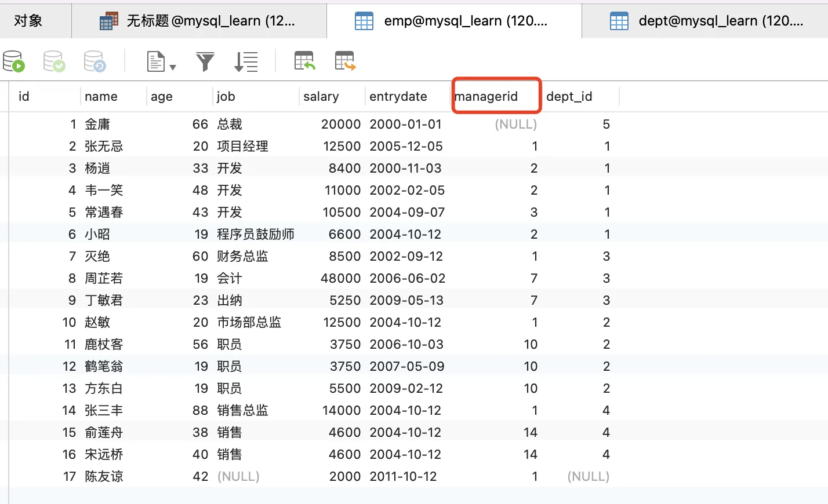This screenshot has height=504, width=828.
Task: Select the name cell 张无忌
Action: coord(104,146)
